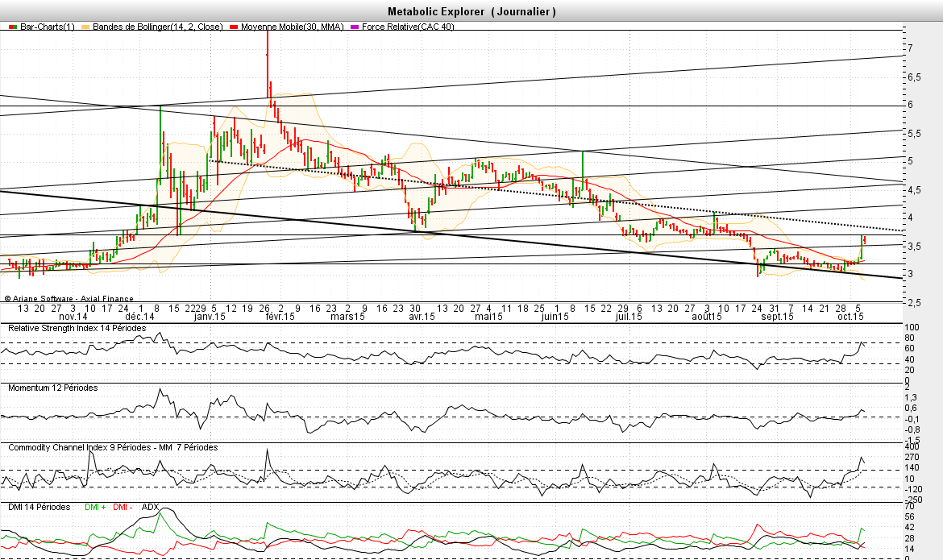
Task: Click the '-0,8' value on Momentum scale
Action: [912, 430]
